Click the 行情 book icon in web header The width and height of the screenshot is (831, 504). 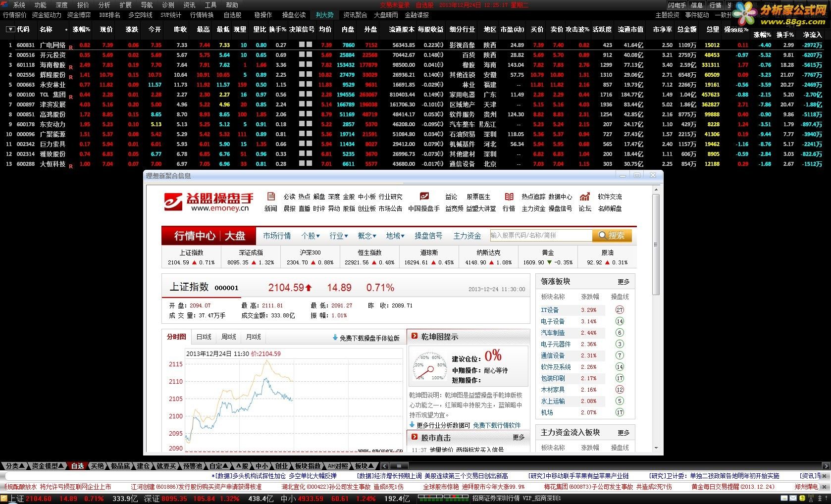[x=509, y=197]
